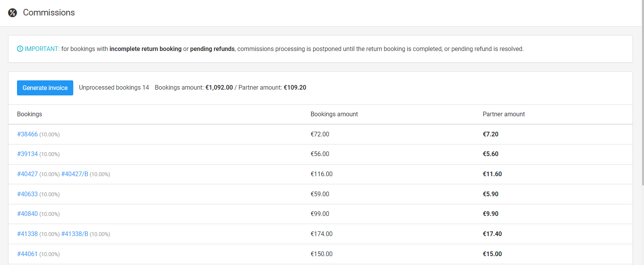
Task: Go to return booking #41338/B
Action: coord(75,234)
